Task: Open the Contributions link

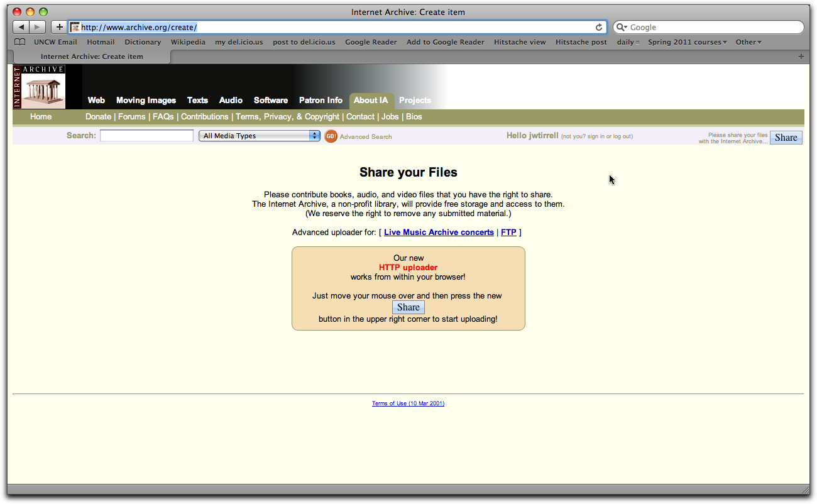Action: (204, 117)
